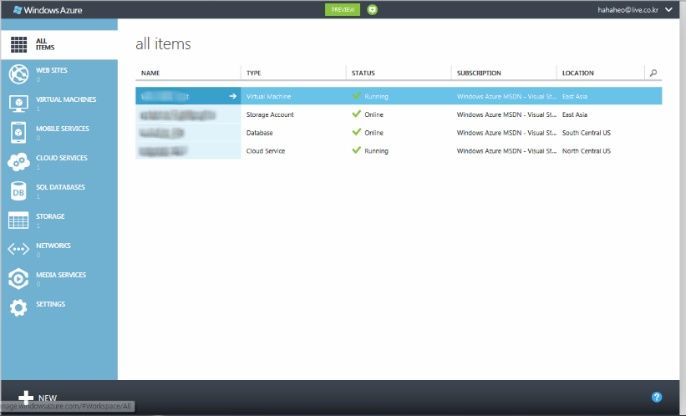Image resolution: width=686 pixels, height=416 pixels.
Task: Switch to the Mobile Services section label
Action: [63, 129]
